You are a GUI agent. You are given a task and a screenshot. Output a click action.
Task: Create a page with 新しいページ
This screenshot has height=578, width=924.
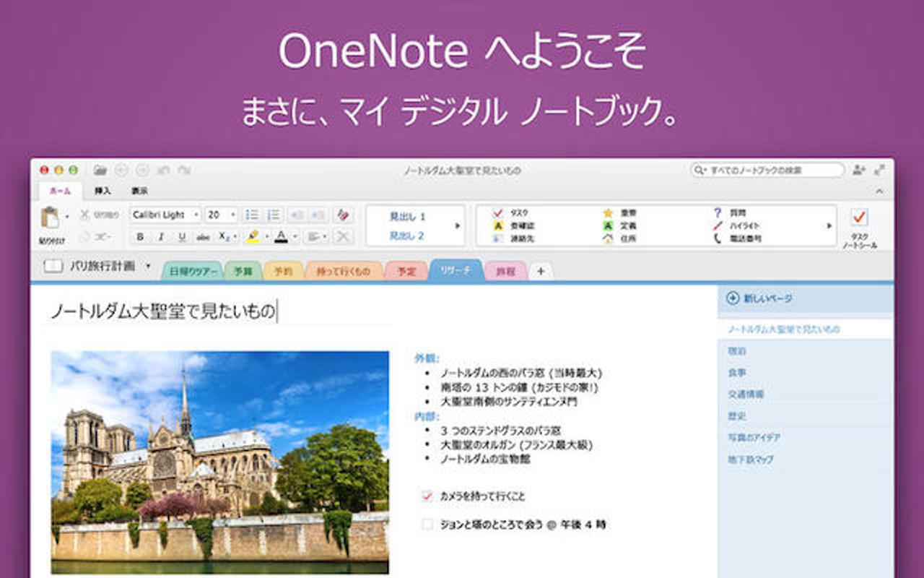tap(759, 298)
